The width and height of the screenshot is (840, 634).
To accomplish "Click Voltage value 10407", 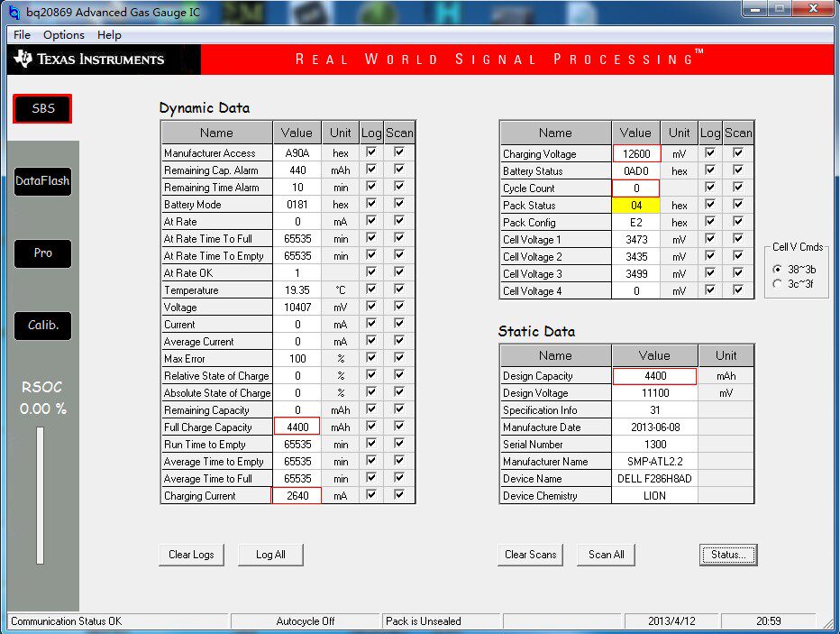I will tap(297, 308).
